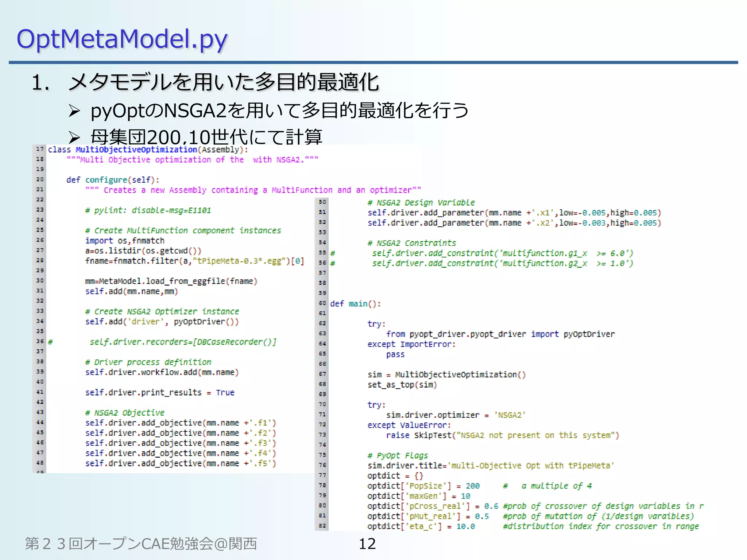747x560 pixels.
Task: Click the add_parameter line for '.x1'
Action: point(514,213)
